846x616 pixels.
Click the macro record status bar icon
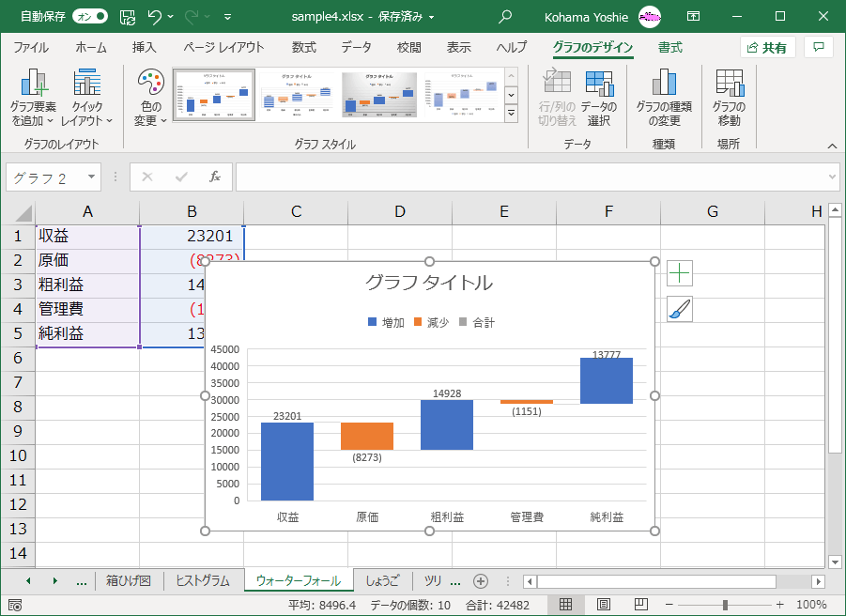click(15, 605)
